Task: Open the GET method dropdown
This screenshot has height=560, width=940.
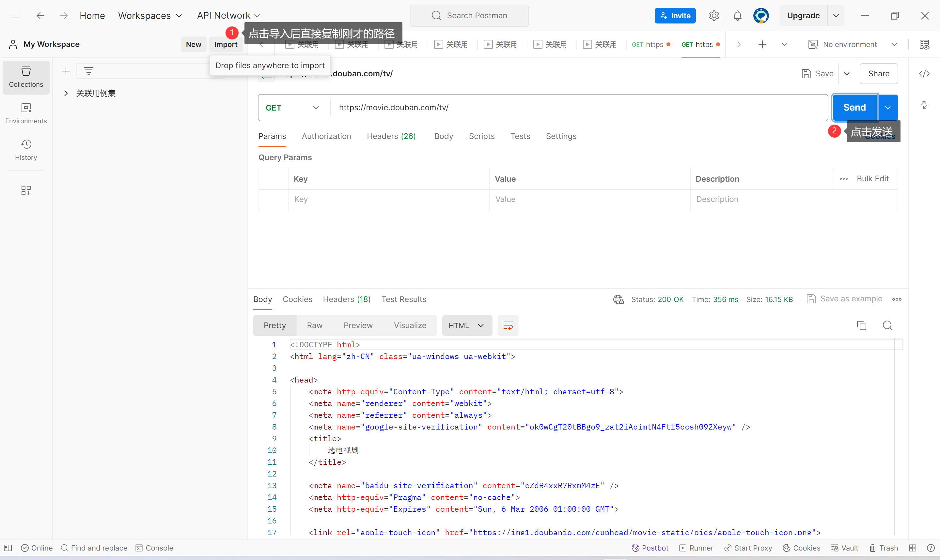Action: tap(292, 108)
